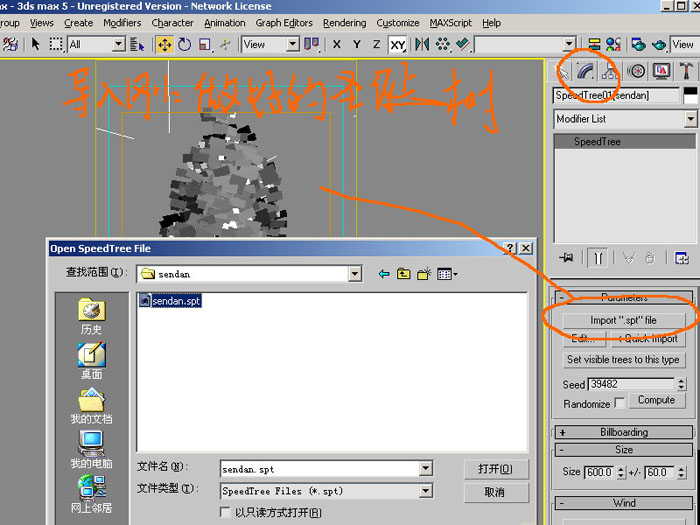Viewport: 700px width, 525px height.
Task: Open the Select by Name list tool
Action: click(x=138, y=44)
